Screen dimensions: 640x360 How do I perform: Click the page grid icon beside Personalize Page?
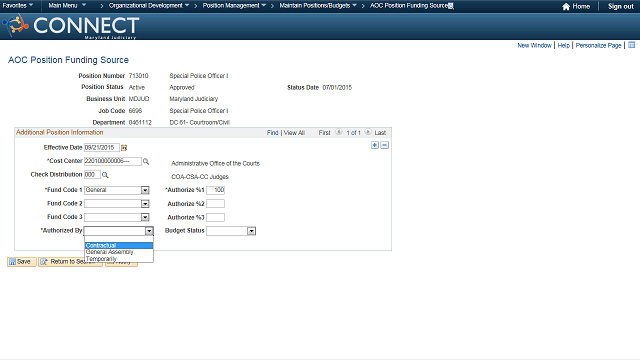631,45
